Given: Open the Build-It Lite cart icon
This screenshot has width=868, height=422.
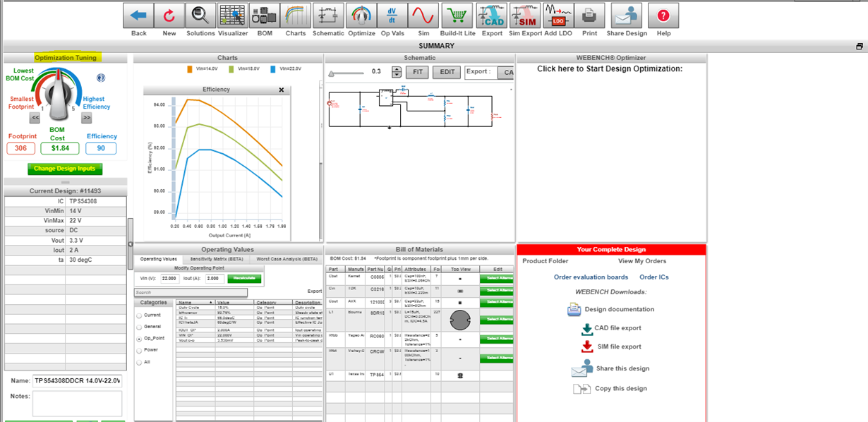Looking at the screenshot, I should coord(457,16).
